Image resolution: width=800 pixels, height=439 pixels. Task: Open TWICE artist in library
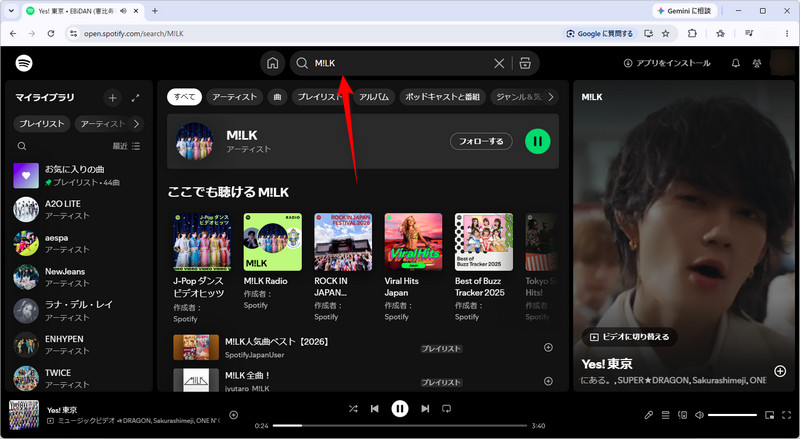[79, 378]
